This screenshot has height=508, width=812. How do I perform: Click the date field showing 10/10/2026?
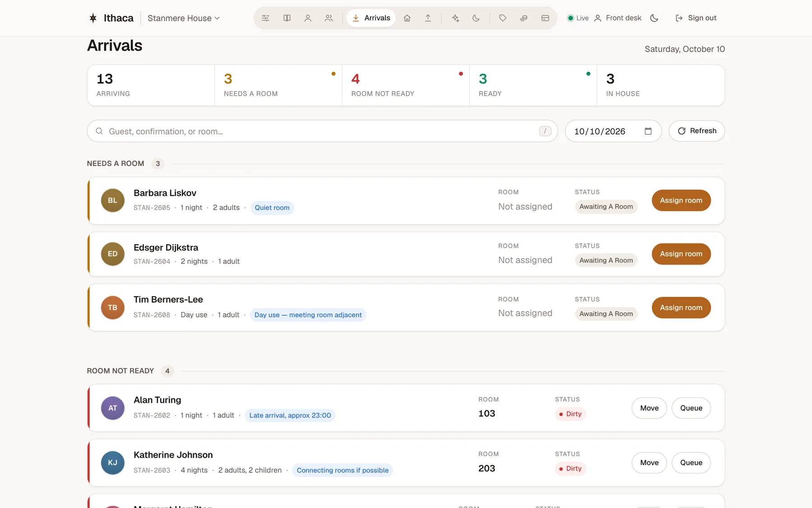[613, 131]
